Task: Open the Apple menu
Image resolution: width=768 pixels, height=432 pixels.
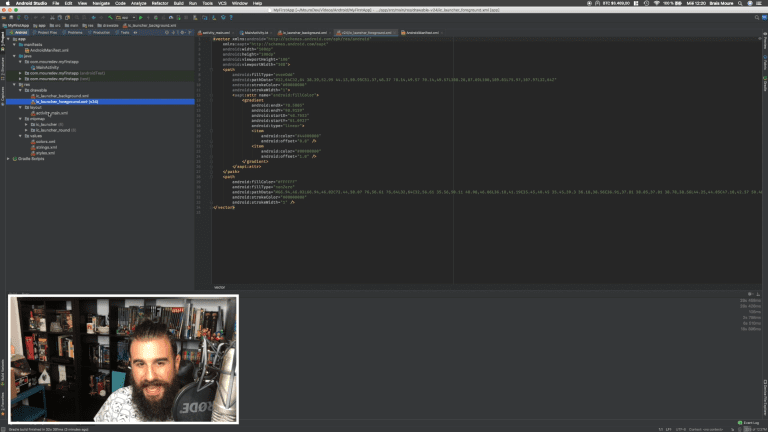Action: 7,3
